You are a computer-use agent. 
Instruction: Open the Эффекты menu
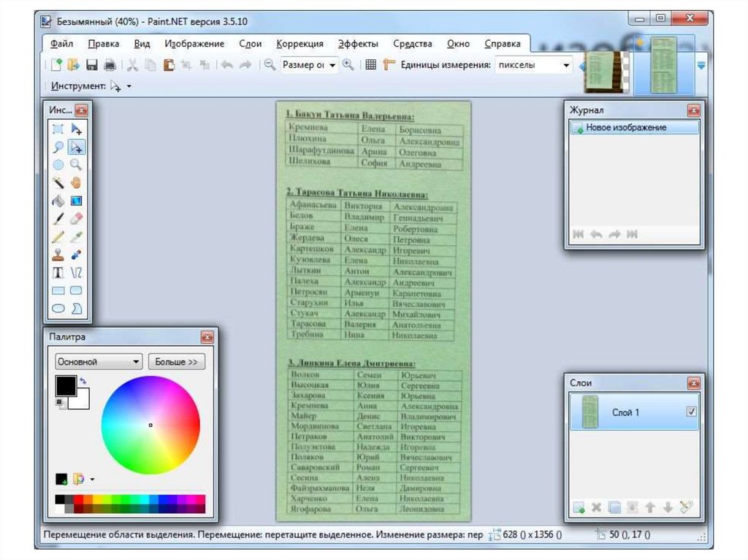[x=357, y=44]
